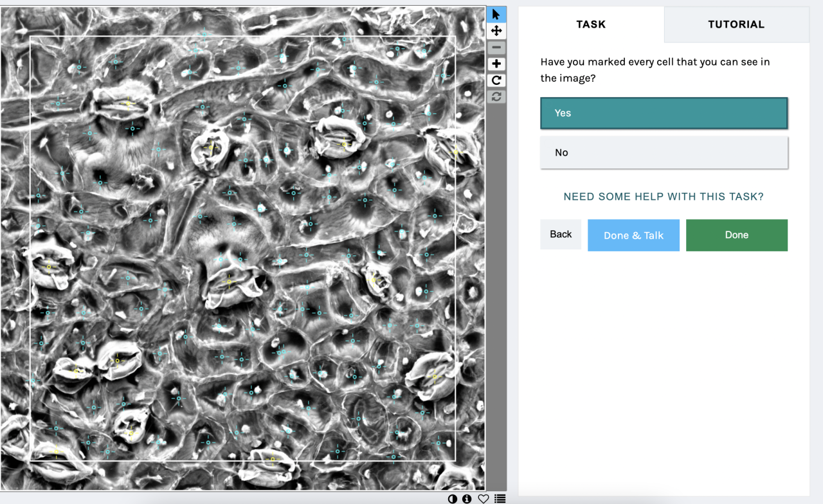Image resolution: width=823 pixels, height=504 pixels.
Task: Switch to the TUTORIAL tab
Action: 736,24
